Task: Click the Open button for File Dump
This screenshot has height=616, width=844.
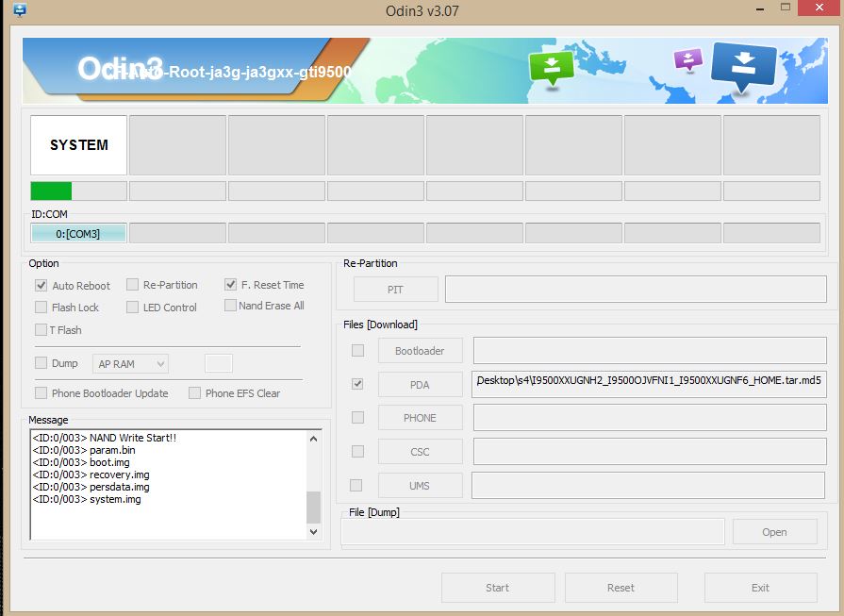Action: [774, 531]
